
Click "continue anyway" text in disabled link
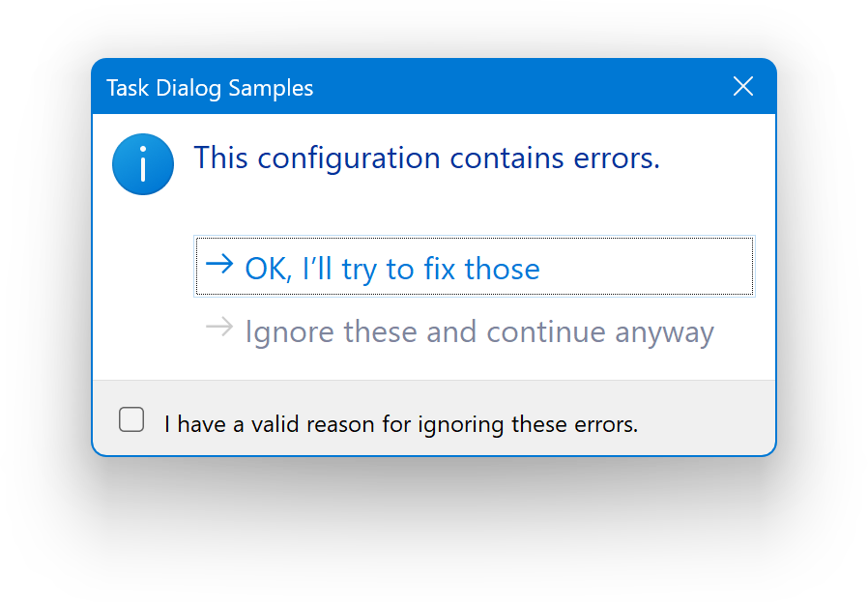point(600,331)
